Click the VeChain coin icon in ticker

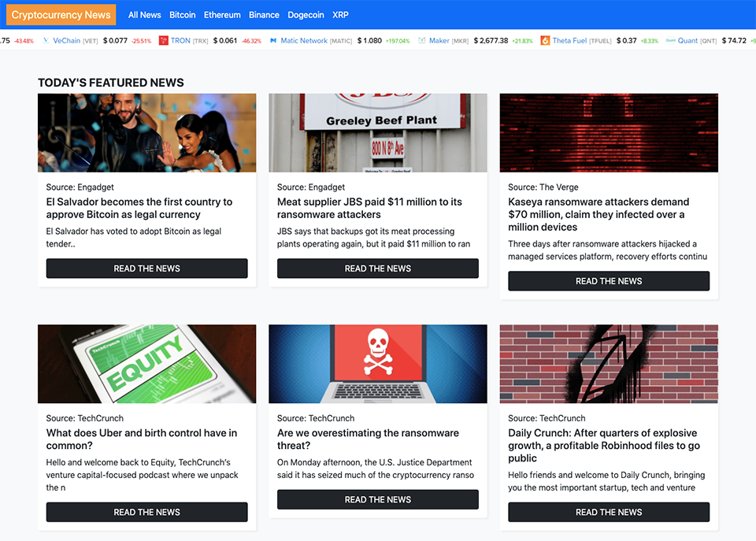click(46, 40)
